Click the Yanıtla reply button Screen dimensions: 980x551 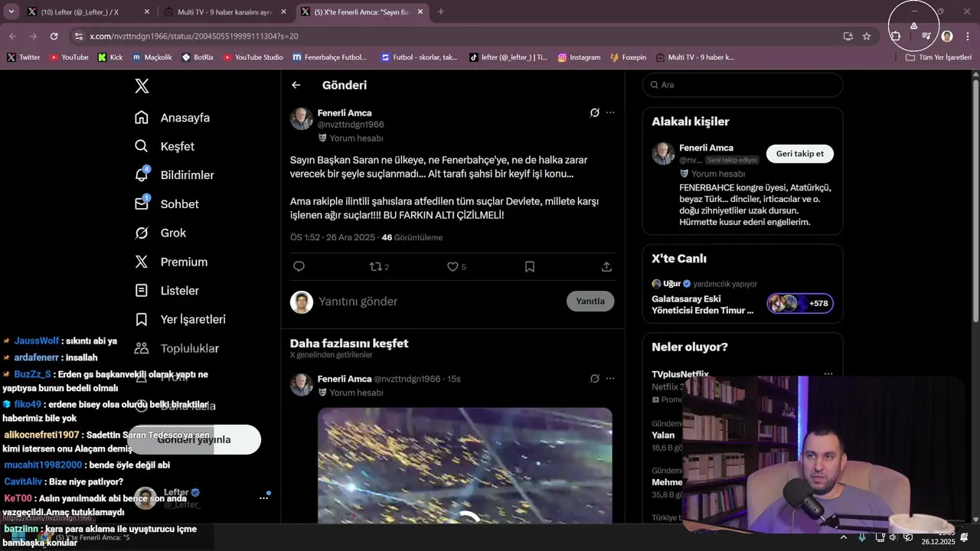[x=590, y=301]
